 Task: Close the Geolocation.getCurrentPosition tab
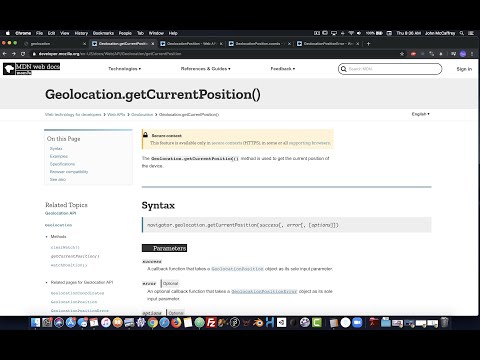(x=153, y=44)
